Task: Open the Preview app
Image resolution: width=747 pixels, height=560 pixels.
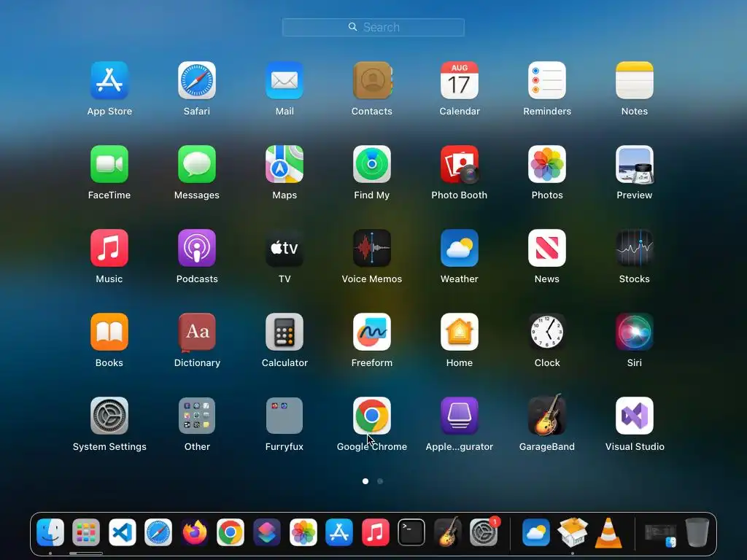Action: [x=635, y=164]
